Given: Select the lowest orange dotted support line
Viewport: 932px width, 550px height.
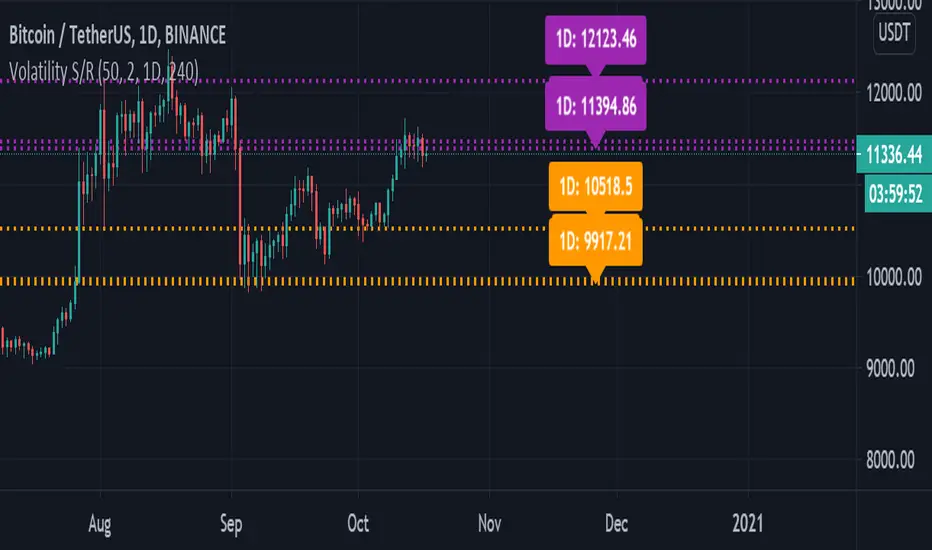Looking at the screenshot, I should click(300, 282).
